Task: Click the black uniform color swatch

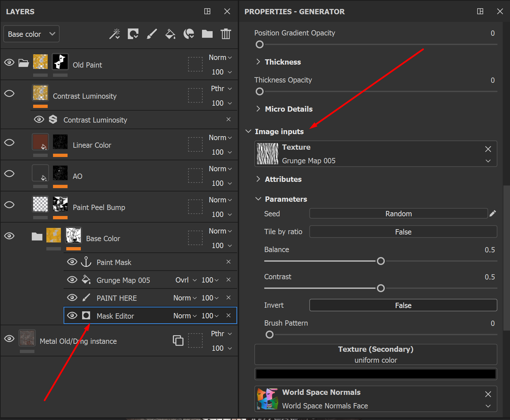Action: click(x=376, y=374)
